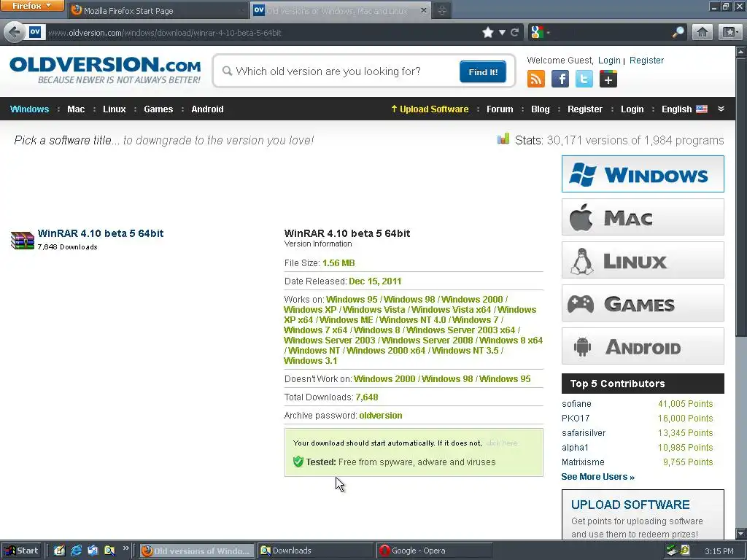Select the Linux platform banner
The width and height of the screenshot is (747, 560).
pyautogui.click(x=643, y=260)
